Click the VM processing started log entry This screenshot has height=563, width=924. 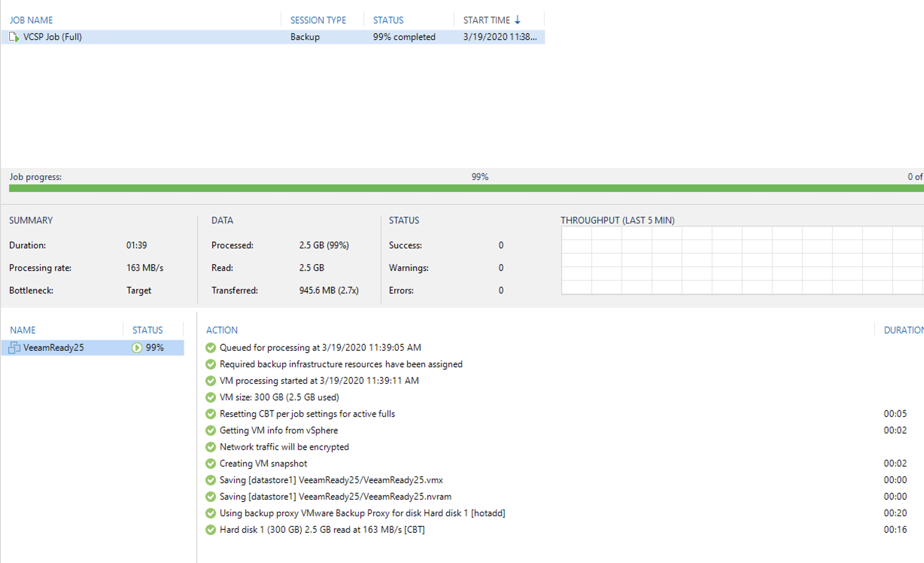(319, 380)
